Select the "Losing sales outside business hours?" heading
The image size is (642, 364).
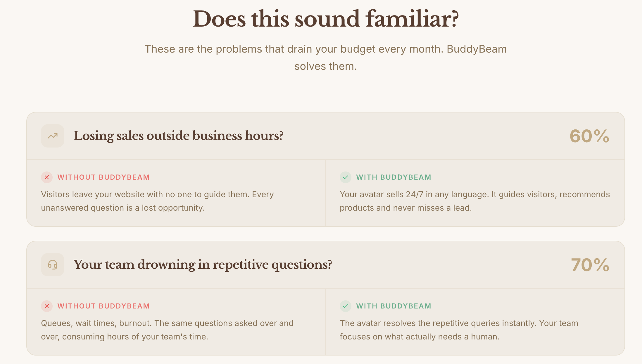(178, 136)
